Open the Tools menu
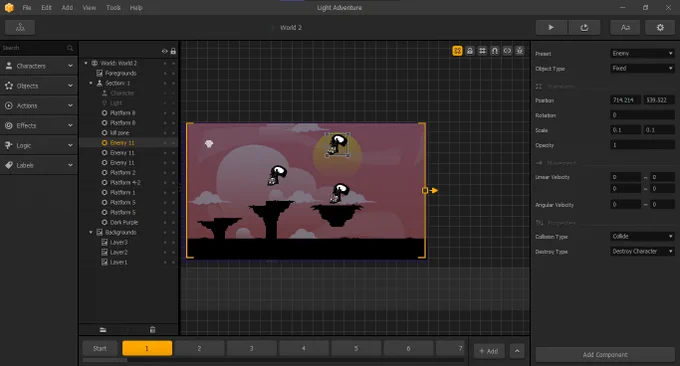The image size is (680, 366). 113,7
